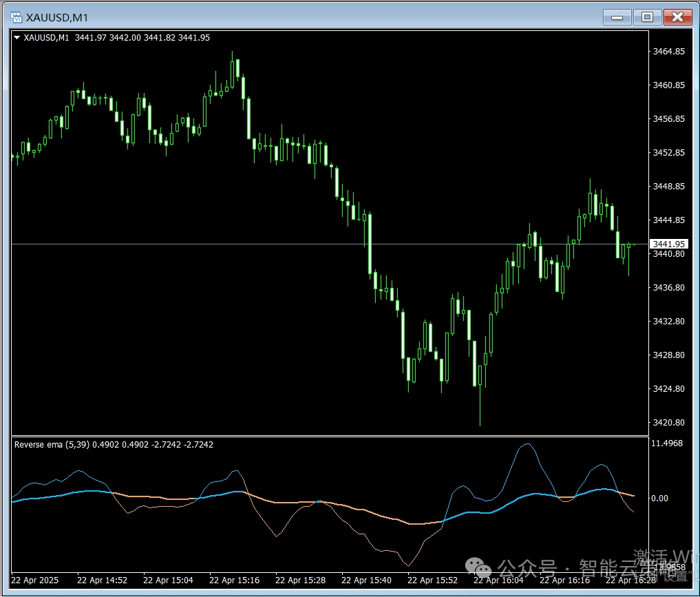Click the 3440.80 price scale value
Viewport: 700px width, 597px height.
[668, 253]
